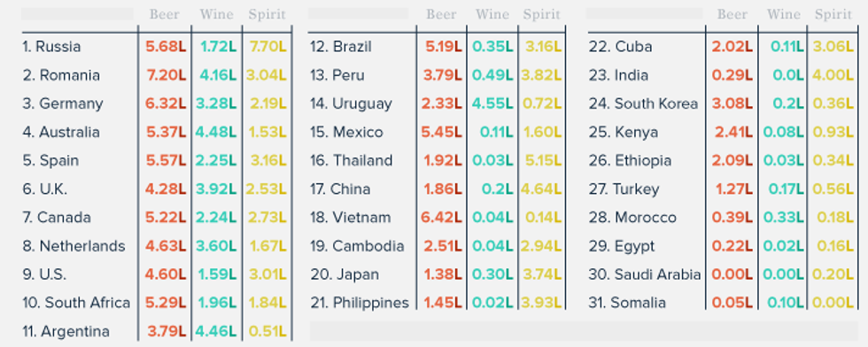This screenshot has height=347, width=868.
Task: Select the 12. Brazil row label
Action: 340,47
